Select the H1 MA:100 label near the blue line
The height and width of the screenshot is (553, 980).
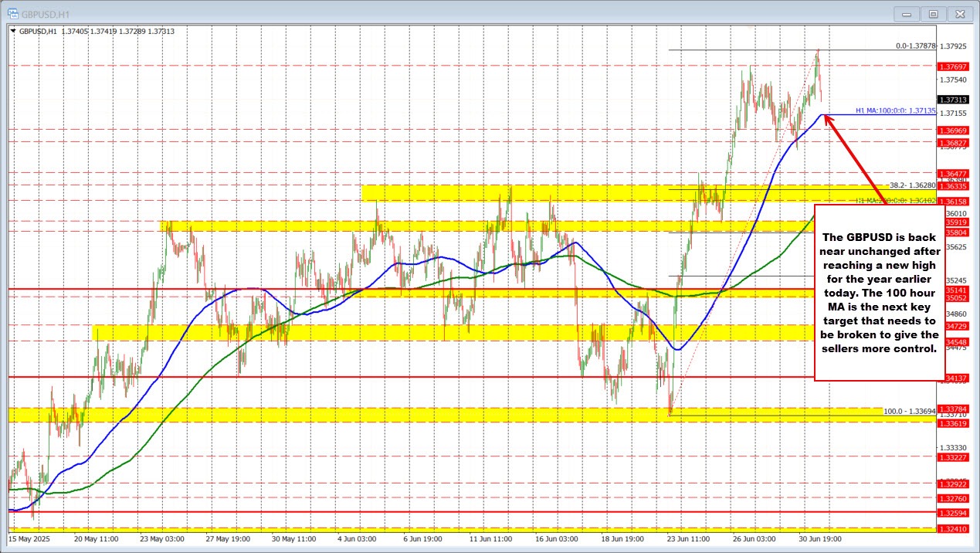tap(896, 111)
